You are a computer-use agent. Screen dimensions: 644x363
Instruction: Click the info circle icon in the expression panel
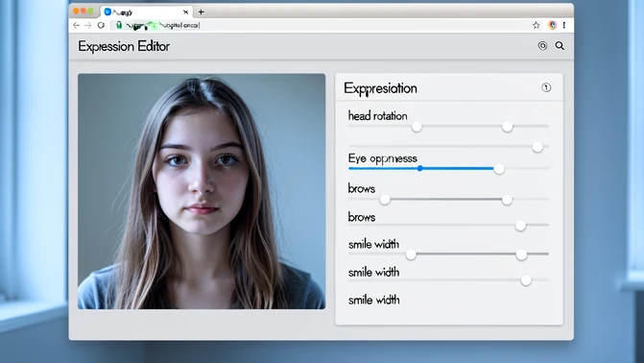pos(546,87)
